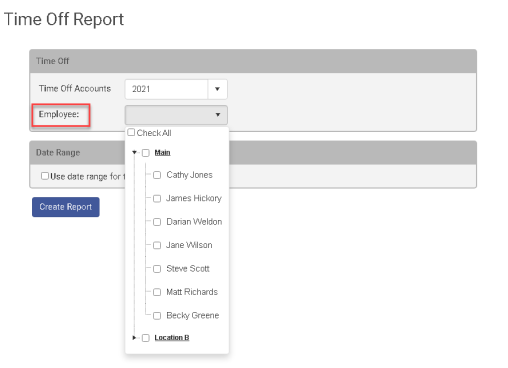Click the Main group label

click(x=162, y=152)
